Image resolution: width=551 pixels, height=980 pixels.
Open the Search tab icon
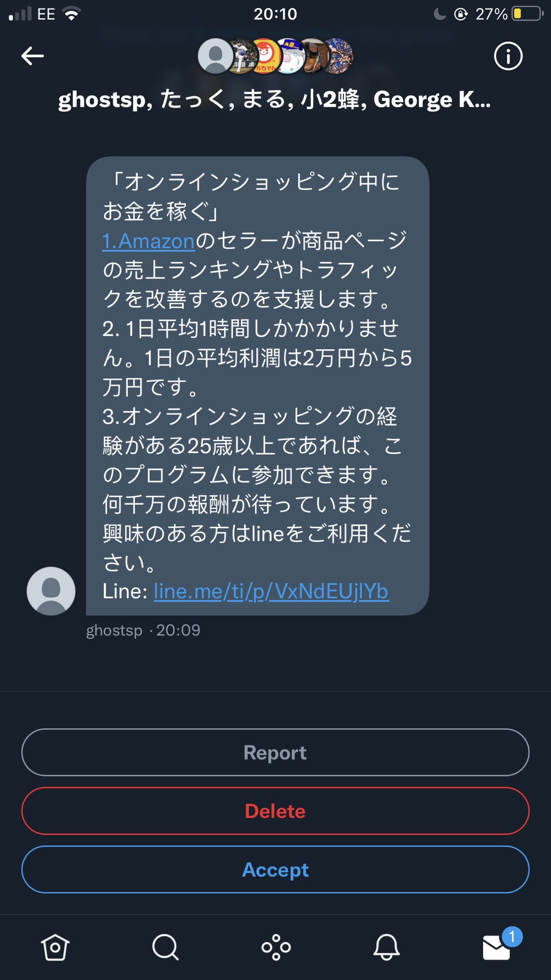tap(165, 947)
